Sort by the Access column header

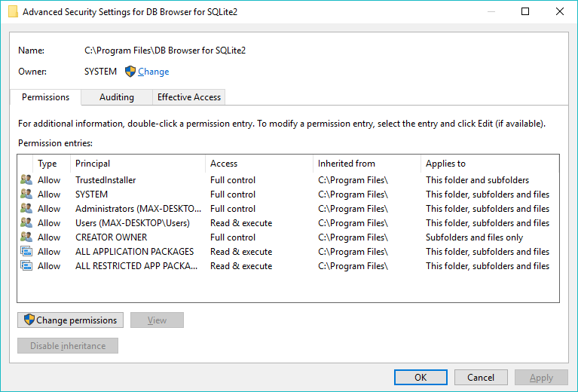[x=258, y=164]
